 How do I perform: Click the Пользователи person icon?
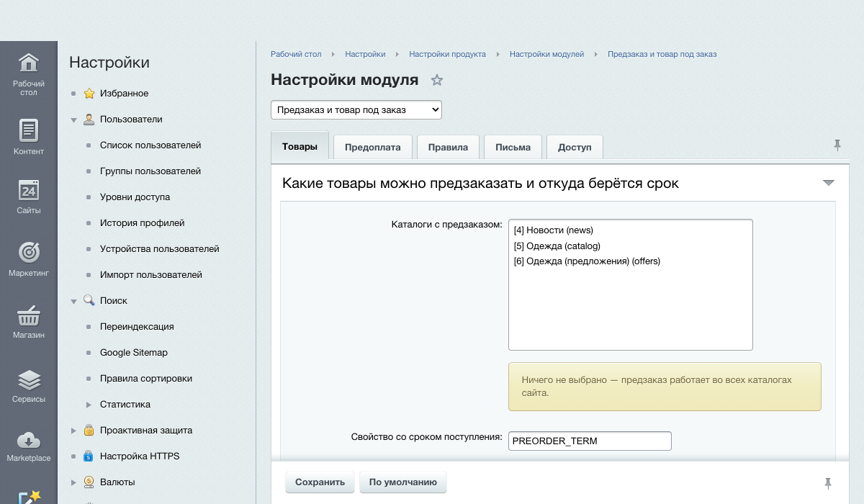click(89, 120)
